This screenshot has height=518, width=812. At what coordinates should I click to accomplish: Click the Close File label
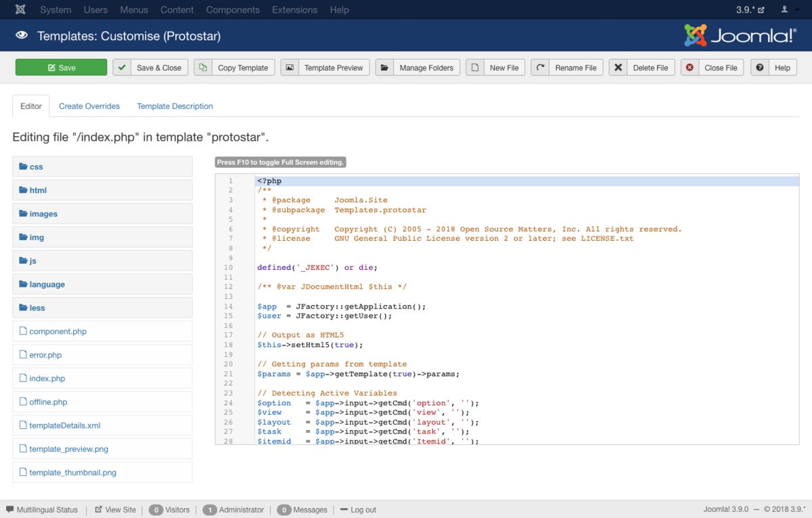click(x=721, y=68)
